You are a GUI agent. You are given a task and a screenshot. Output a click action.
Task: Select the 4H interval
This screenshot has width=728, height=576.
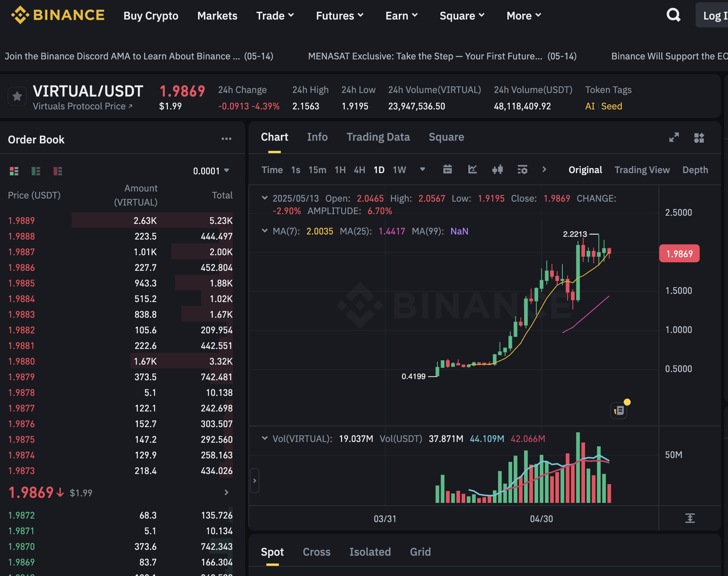359,170
